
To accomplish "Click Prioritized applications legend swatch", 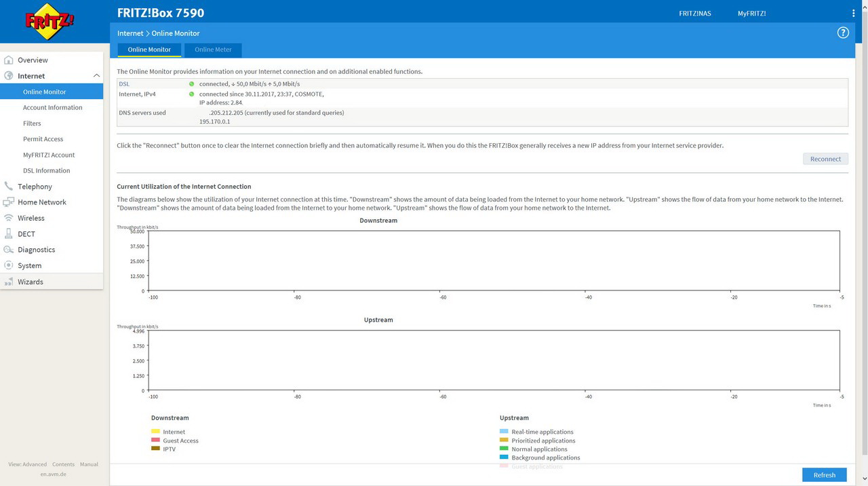I will pyautogui.click(x=504, y=440).
